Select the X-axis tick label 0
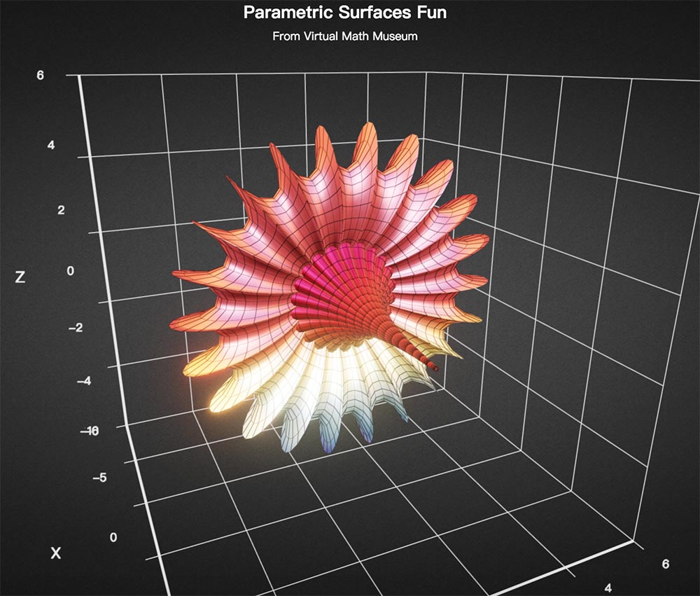700x596 pixels. pos(113,536)
